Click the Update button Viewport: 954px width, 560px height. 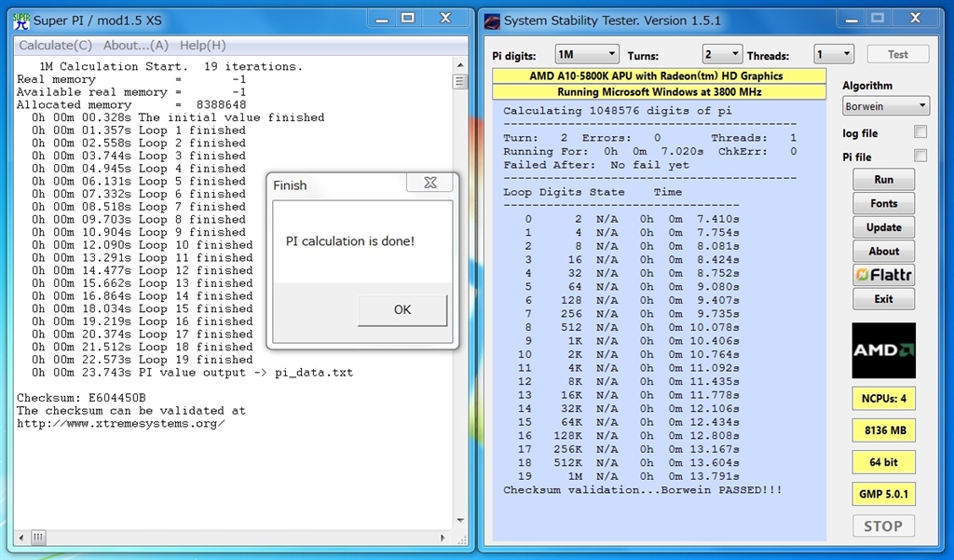(x=883, y=227)
